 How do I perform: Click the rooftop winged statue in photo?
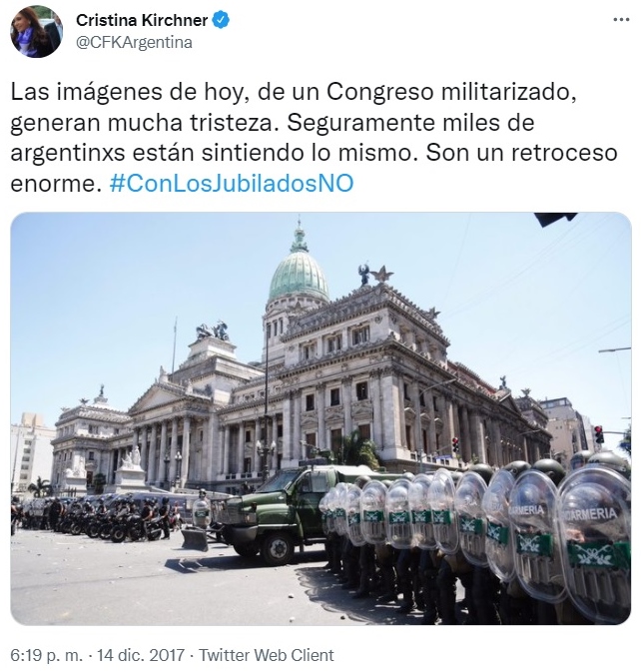(364, 275)
